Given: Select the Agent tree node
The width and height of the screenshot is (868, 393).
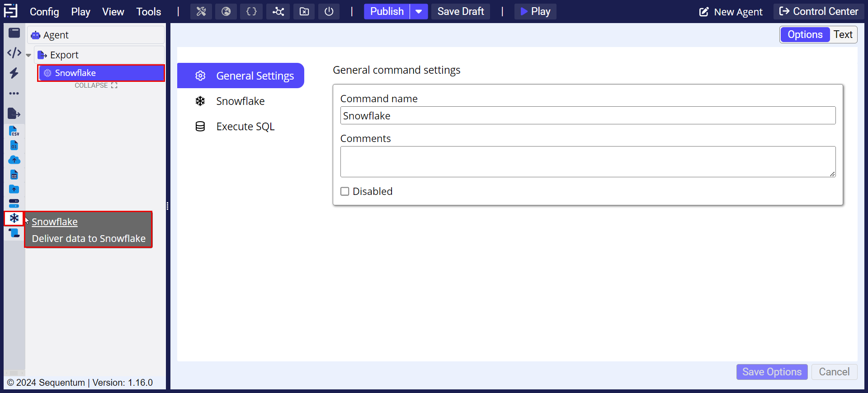Looking at the screenshot, I should click(96, 35).
